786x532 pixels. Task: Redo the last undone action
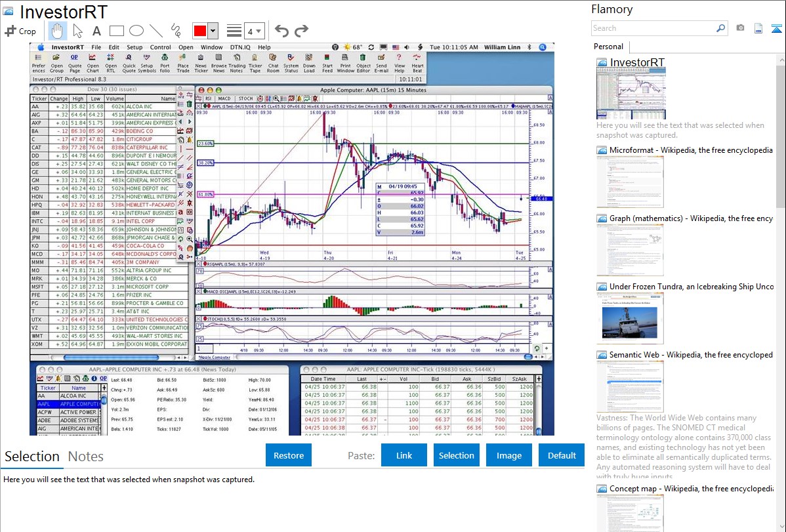[x=301, y=31]
